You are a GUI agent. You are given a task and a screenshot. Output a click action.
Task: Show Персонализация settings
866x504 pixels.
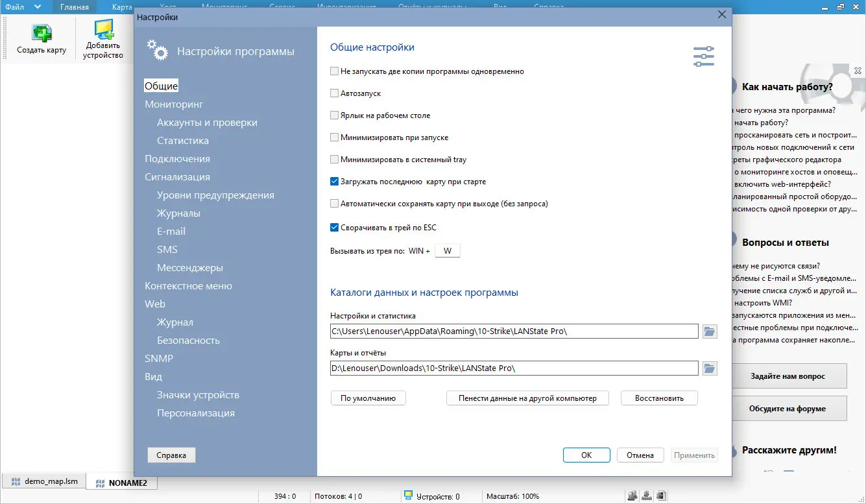[196, 413]
